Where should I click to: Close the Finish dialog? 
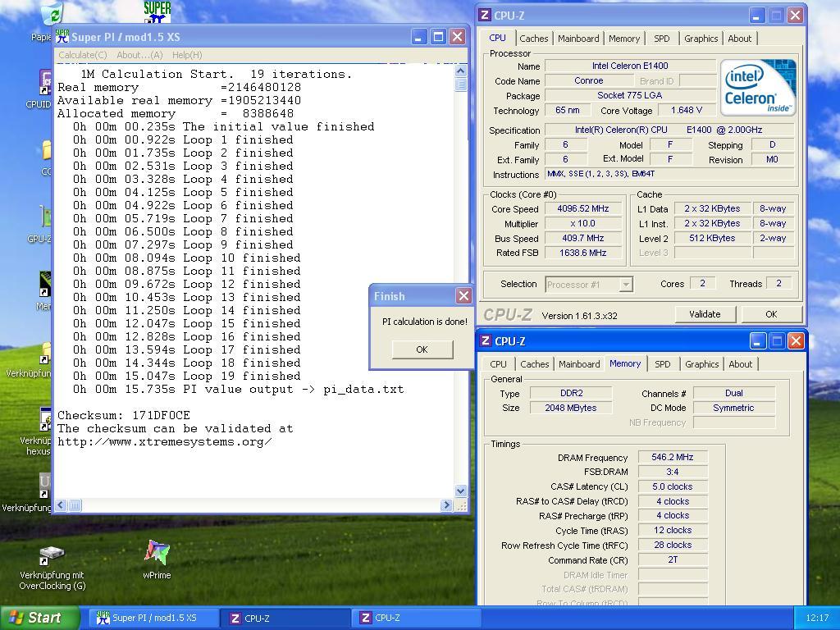(x=463, y=295)
